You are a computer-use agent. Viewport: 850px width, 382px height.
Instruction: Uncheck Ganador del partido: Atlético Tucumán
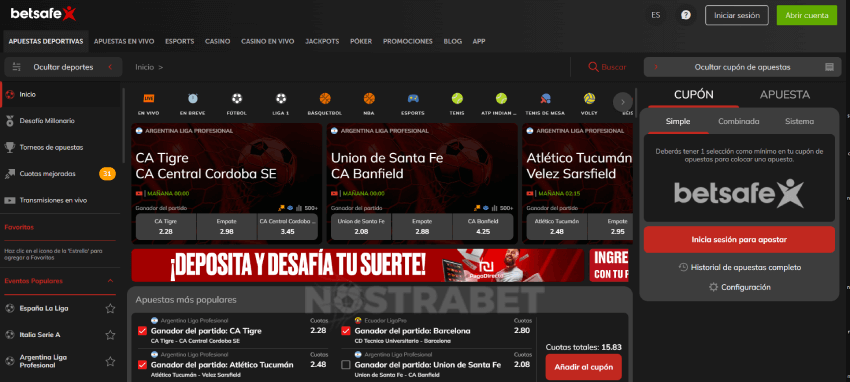pyautogui.click(x=142, y=365)
